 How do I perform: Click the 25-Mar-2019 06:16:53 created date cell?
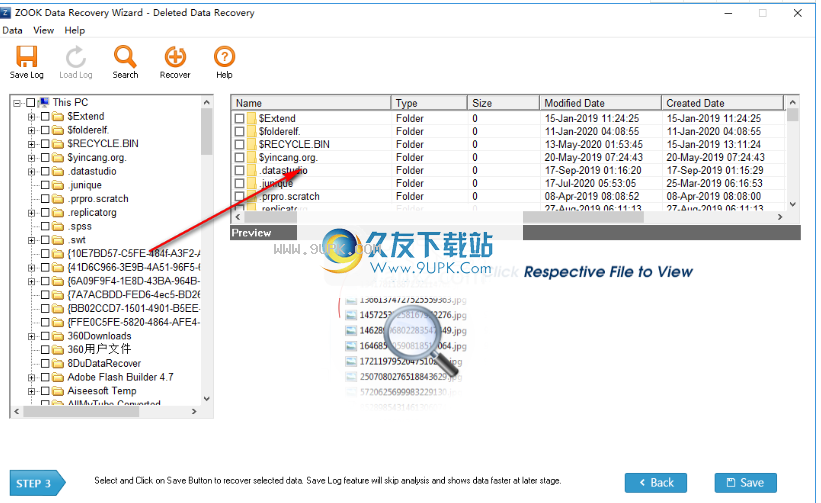(x=715, y=184)
